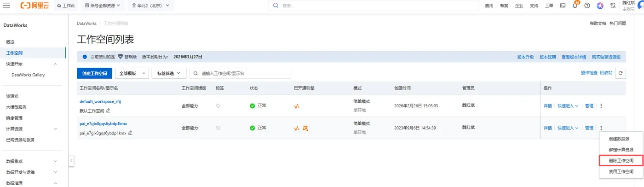
Task: Click the 工作台 button in top bar
Action: point(66,6)
